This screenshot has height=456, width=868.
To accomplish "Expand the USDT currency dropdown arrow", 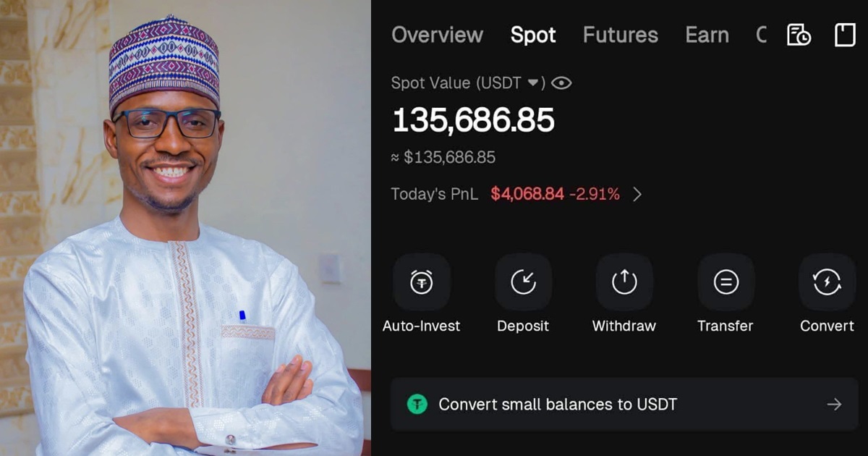I will click(x=533, y=83).
